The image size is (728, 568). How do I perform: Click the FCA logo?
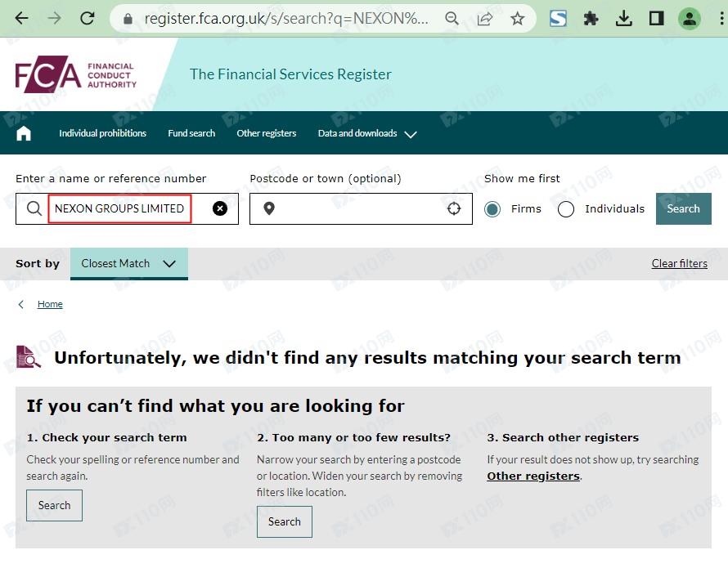pos(75,76)
